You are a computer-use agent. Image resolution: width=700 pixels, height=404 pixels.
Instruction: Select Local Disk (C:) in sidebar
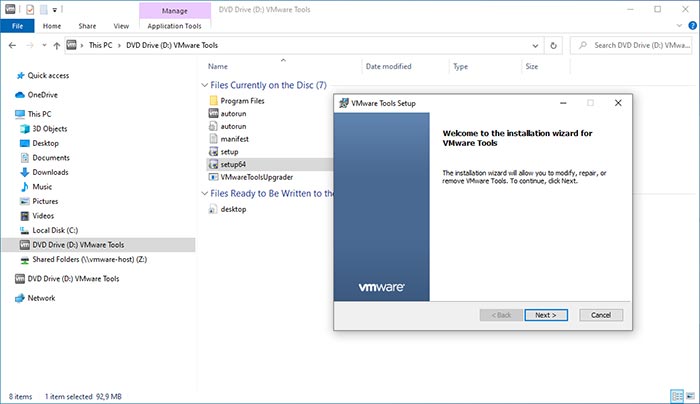pyautogui.click(x=55, y=230)
